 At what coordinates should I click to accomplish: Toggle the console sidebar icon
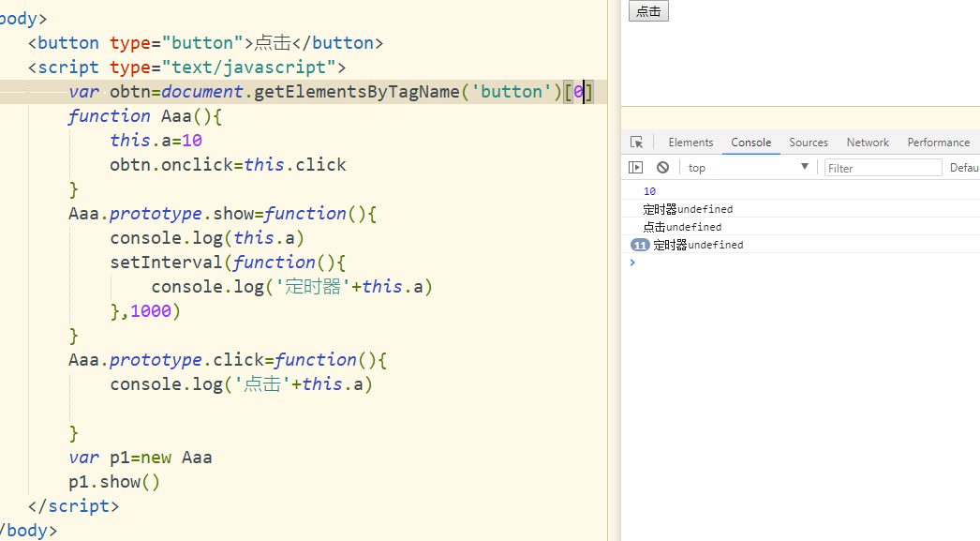(635, 168)
